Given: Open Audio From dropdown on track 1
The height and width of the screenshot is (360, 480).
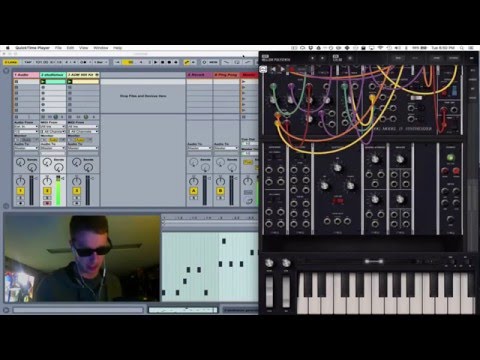Looking at the screenshot, I should 26,127.
